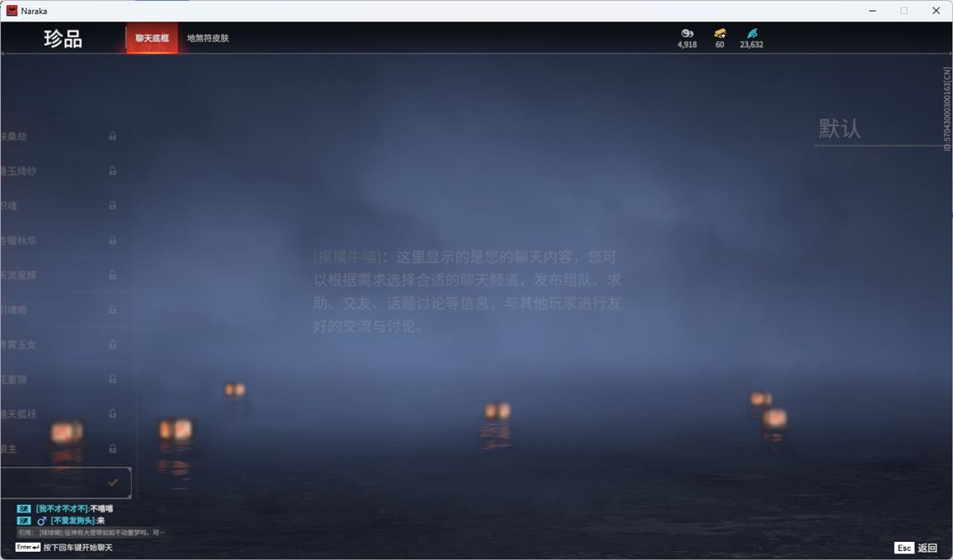Select the locked 霄玉女 chat frame
This screenshot has width=953, height=560.
[x=66, y=344]
